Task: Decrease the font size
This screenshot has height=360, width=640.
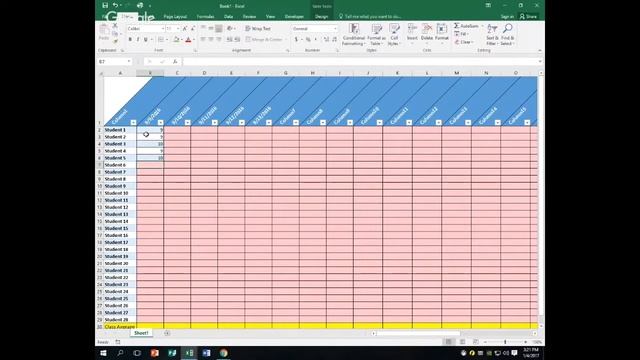Action: [x=192, y=29]
